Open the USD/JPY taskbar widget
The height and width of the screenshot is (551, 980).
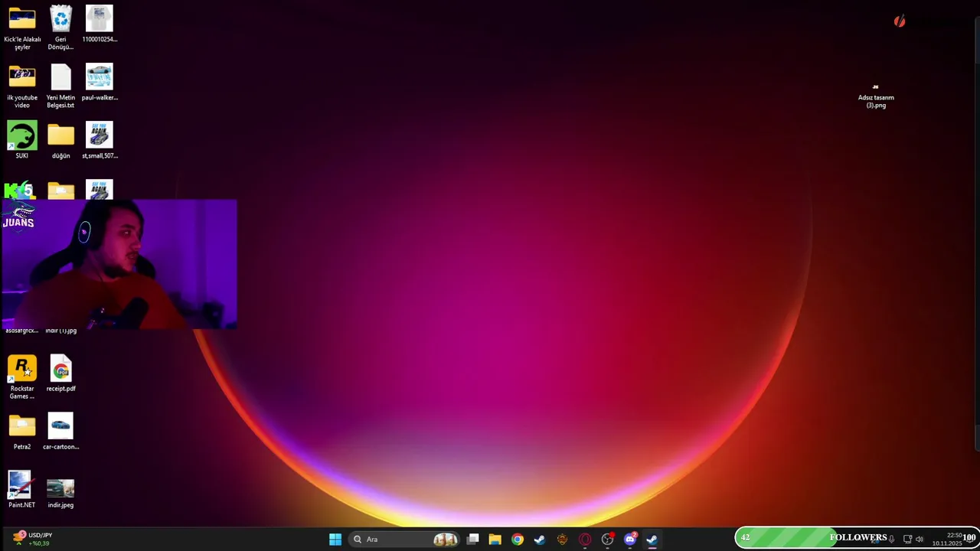point(32,539)
